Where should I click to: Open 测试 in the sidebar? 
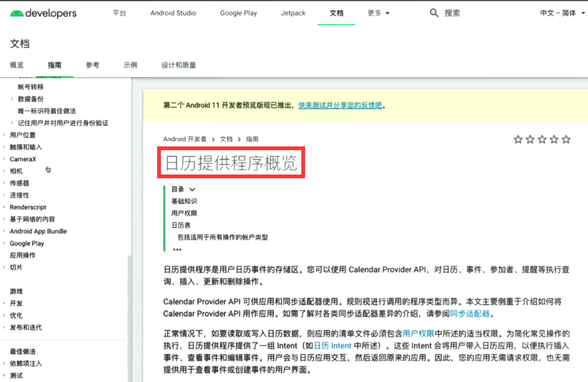tap(16, 375)
